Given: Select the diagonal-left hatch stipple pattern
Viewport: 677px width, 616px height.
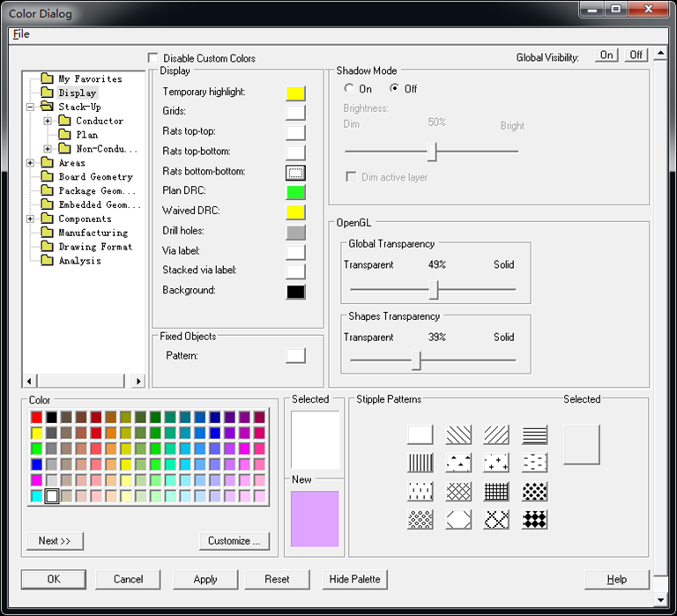Looking at the screenshot, I should (x=458, y=434).
